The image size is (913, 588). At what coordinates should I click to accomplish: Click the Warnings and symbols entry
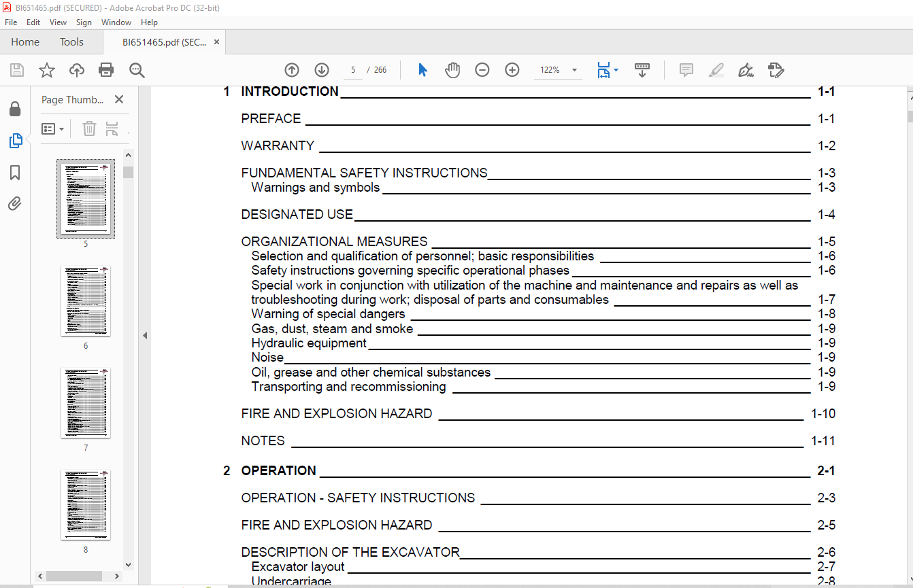pyautogui.click(x=316, y=187)
